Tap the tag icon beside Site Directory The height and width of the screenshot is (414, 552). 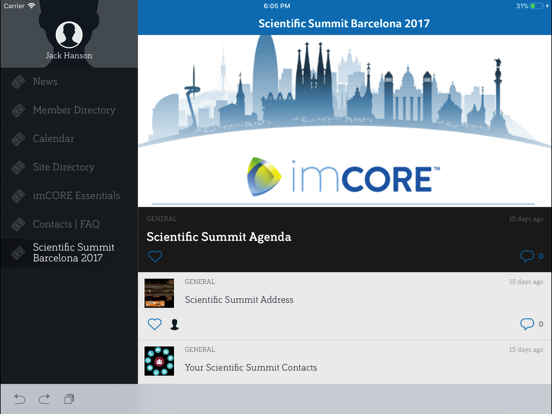coord(18,167)
